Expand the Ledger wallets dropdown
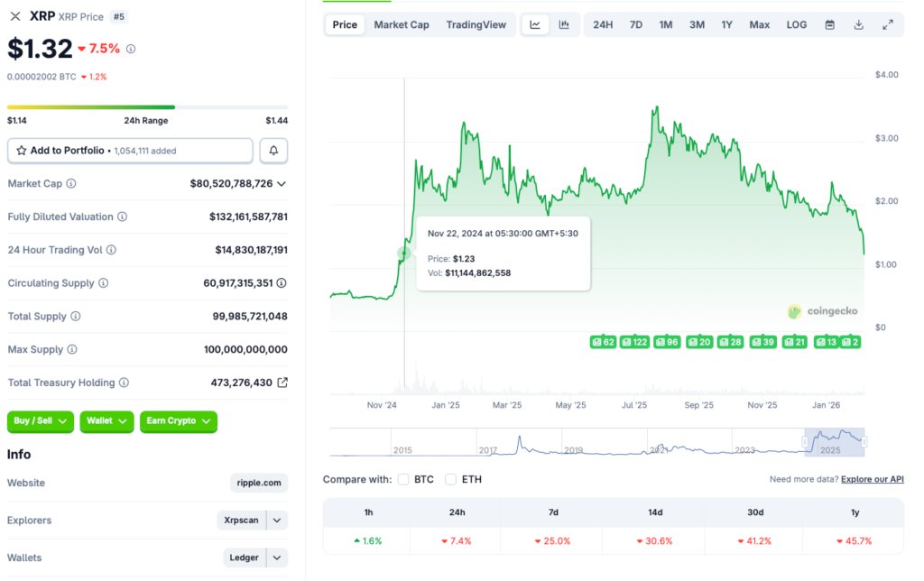Image resolution: width=924 pixels, height=581 pixels. pyautogui.click(x=276, y=557)
